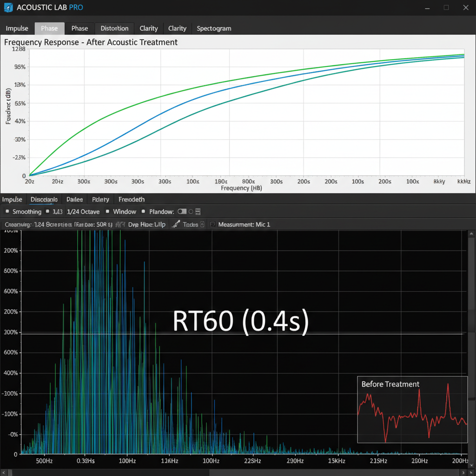
Task: Click the horizontal scrollbar right arrow
Action: click(x=463, y=473)
